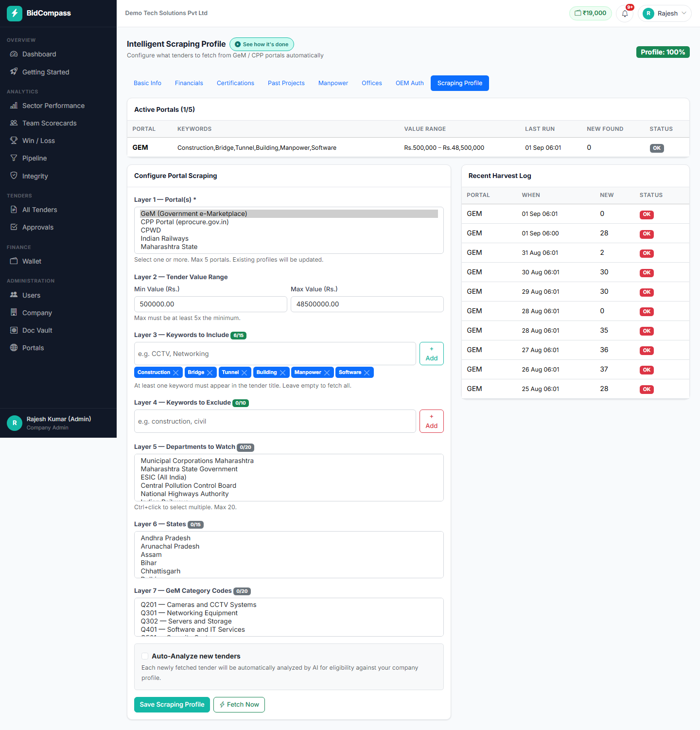Focus Max Value input field

point(367,304)
